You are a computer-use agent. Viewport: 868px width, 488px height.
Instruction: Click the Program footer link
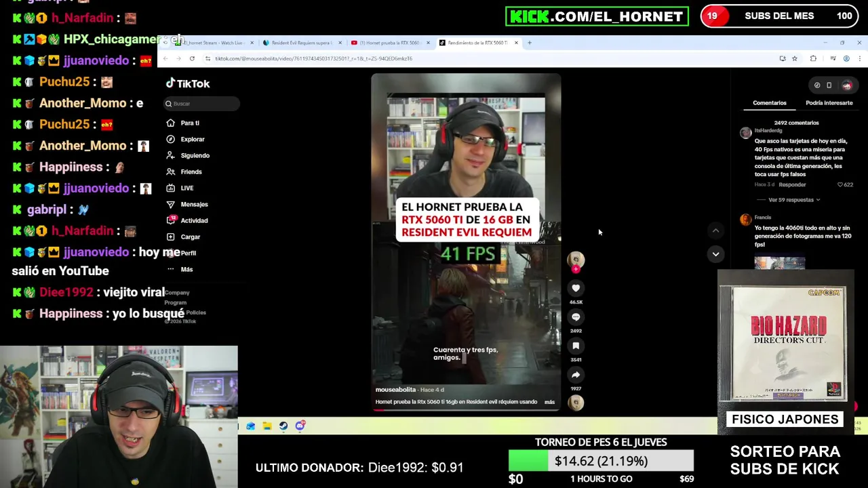[x=175, y=303]
